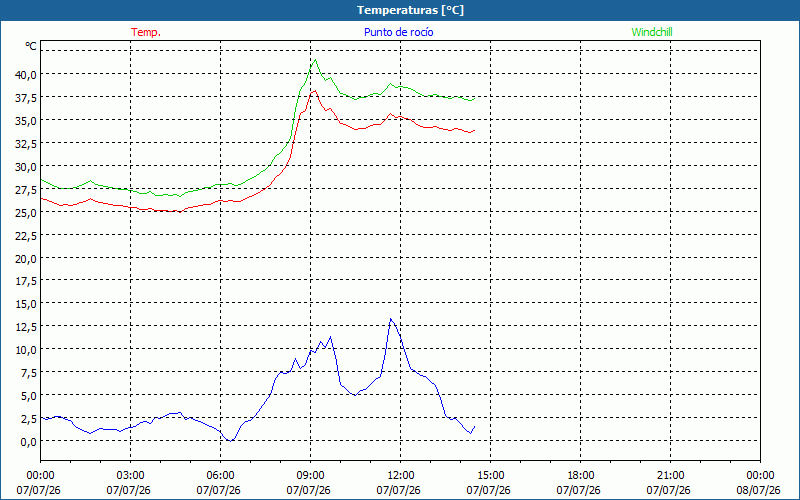Click the 25,0 y-axis value
Image resolution: width=800 pixels, height=500 pixels.
(x=26, y=212)
